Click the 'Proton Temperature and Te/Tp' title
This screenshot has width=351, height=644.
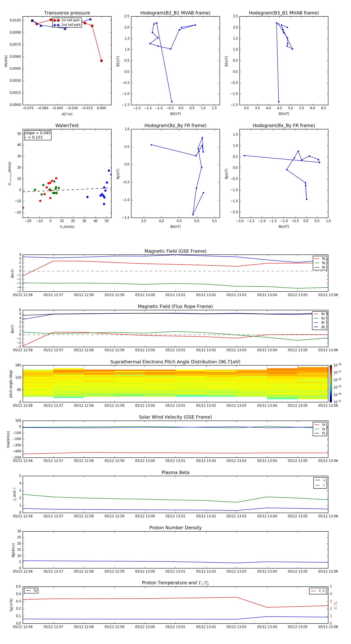(175, 583)
